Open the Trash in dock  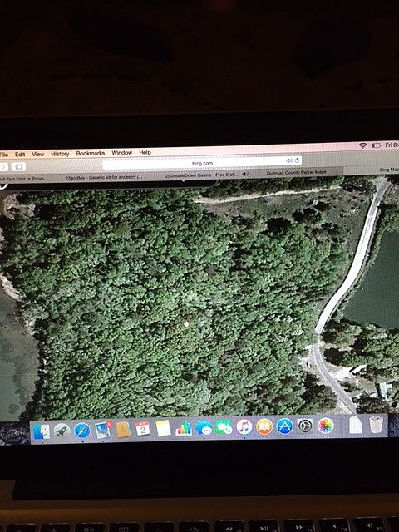[x=376, y=424]
